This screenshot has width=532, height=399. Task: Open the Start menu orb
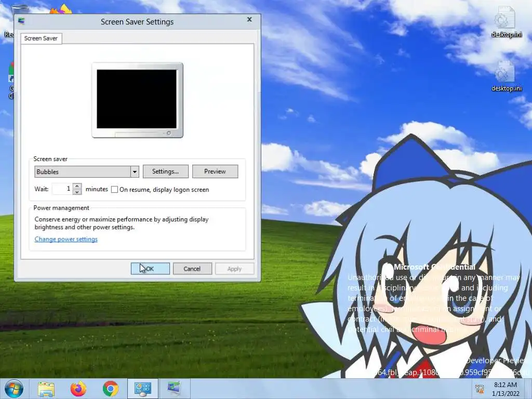point(14,389)
